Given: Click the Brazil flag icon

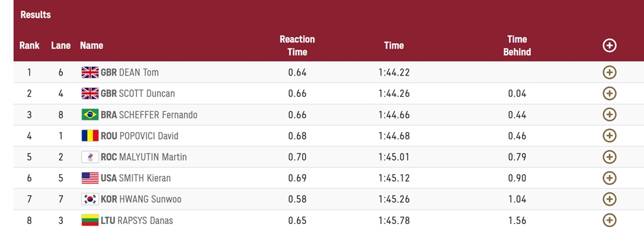Looking at the screenshot, I should click(90, 114).
